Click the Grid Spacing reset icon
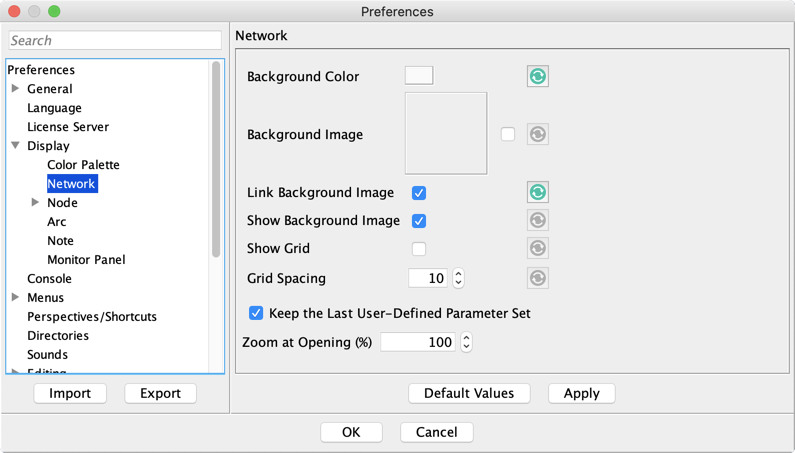Image resolution: width=795 pixels, height=453 pixels. pyautogui.click(x=537, y=278)
